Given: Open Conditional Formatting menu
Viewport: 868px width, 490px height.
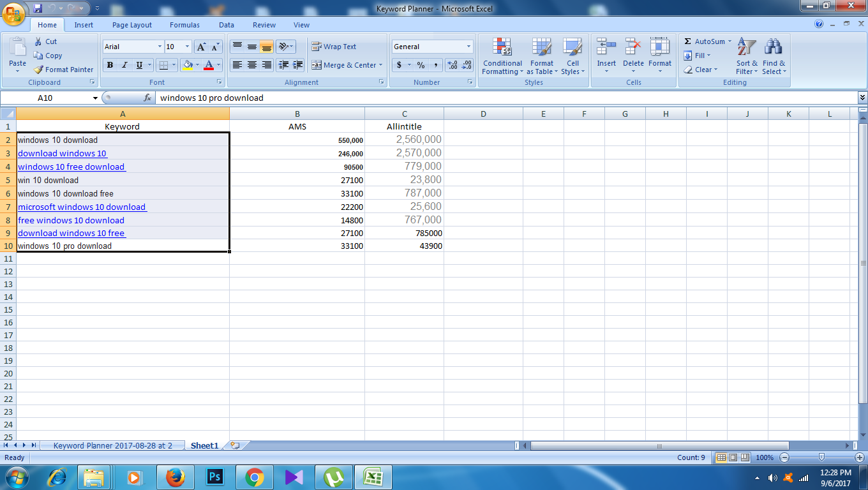Looking at the screenshot, I should (502, 56).
